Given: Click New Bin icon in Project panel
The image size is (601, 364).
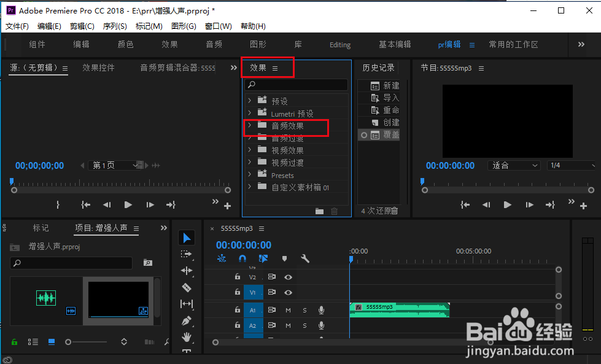Looking at the screenshot, I should [x=147, y=263].
